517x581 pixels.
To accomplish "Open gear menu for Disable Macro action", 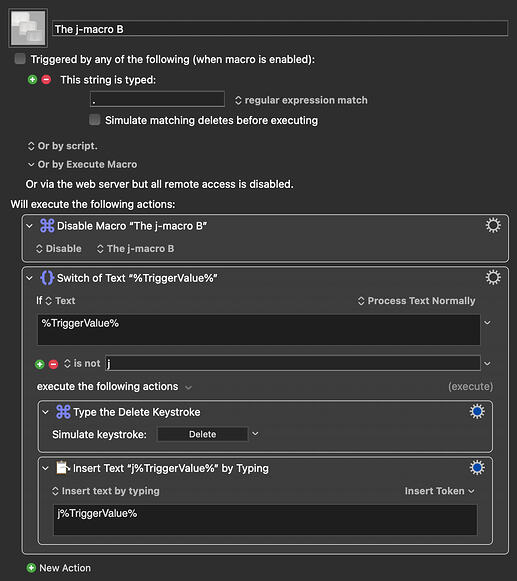I will tap(493, 225).
